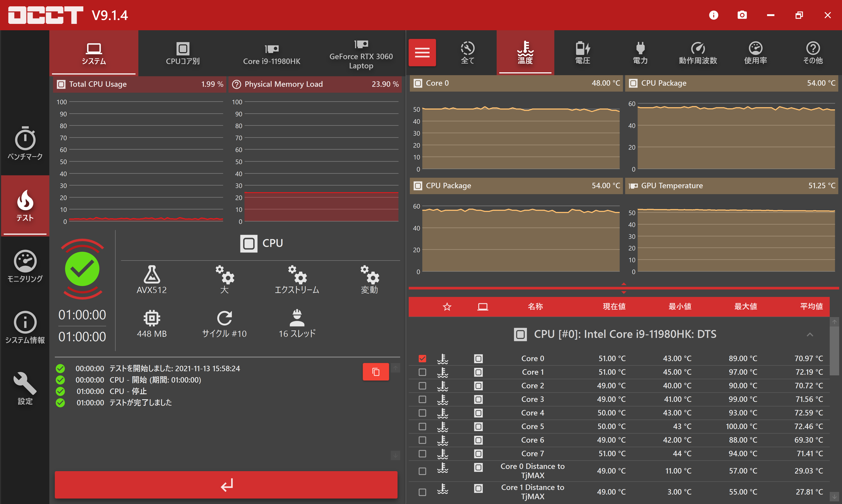Screen dimensions: 842x504
Task: Collapse the CPU [#0] Intel Core i9-11980HK group
Action: click(x=810, y=335)
